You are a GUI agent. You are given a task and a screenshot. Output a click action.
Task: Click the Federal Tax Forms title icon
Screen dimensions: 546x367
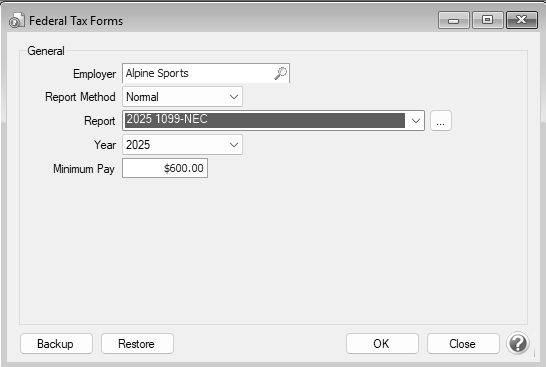pyautogui.click(x=16, y=20)
